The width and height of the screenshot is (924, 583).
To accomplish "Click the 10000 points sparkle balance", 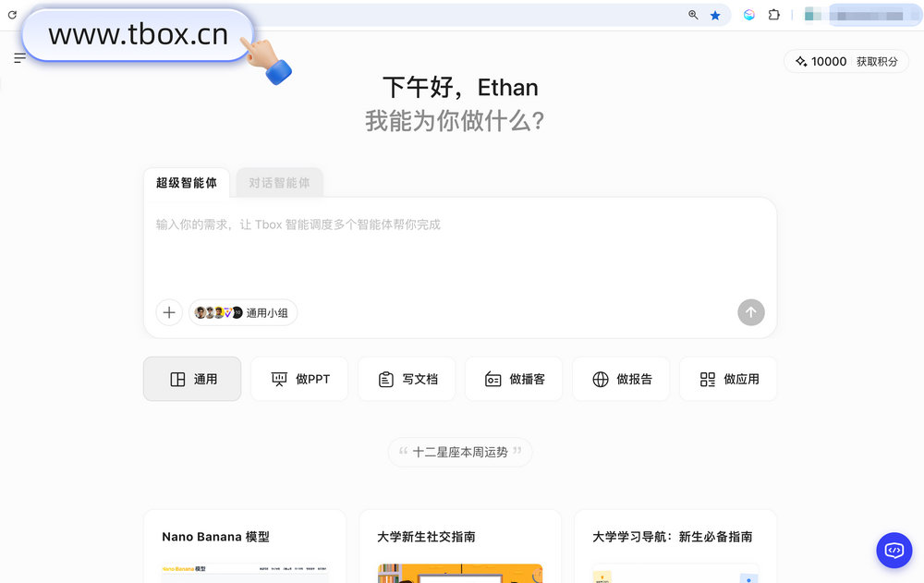I will (x=821, y=61).
